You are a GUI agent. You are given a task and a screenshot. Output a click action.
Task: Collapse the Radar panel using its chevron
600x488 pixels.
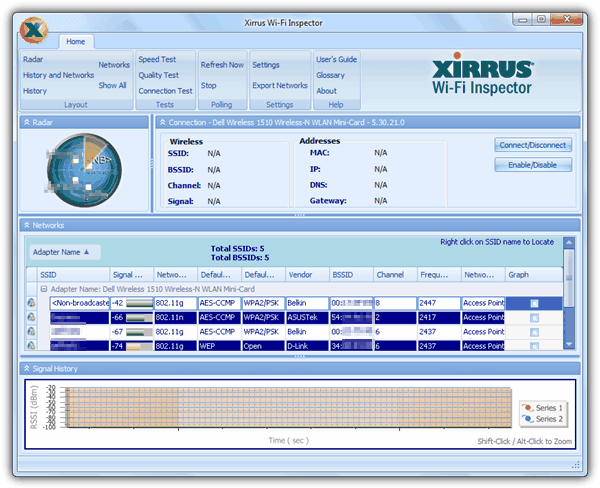tap(27, 122)
